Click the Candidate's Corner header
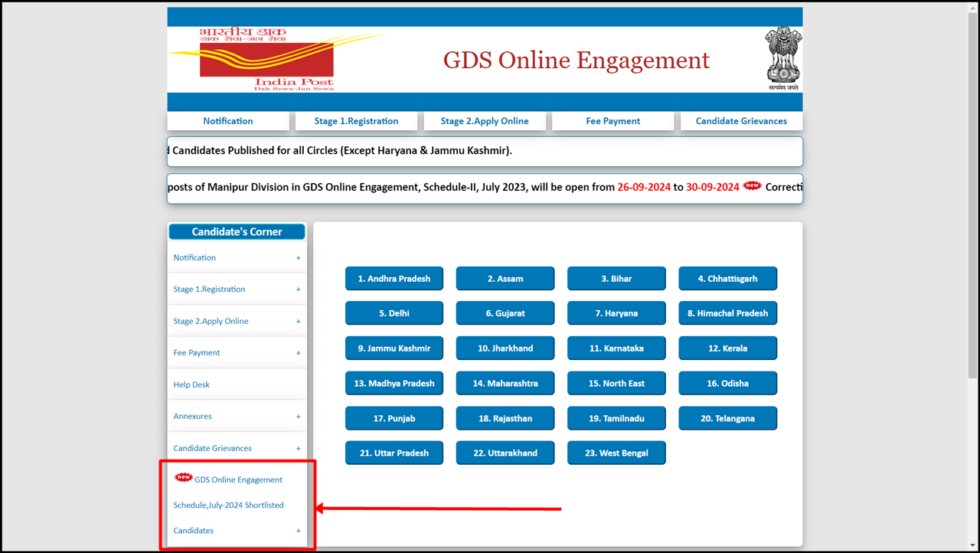Screen dimensions: 980x553 pyautogui.click(x=237, y=231)
